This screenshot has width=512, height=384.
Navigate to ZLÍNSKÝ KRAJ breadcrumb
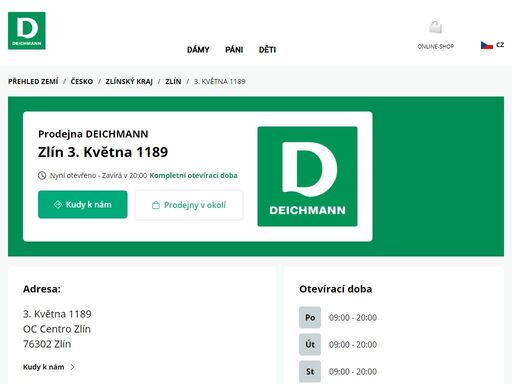129,81
